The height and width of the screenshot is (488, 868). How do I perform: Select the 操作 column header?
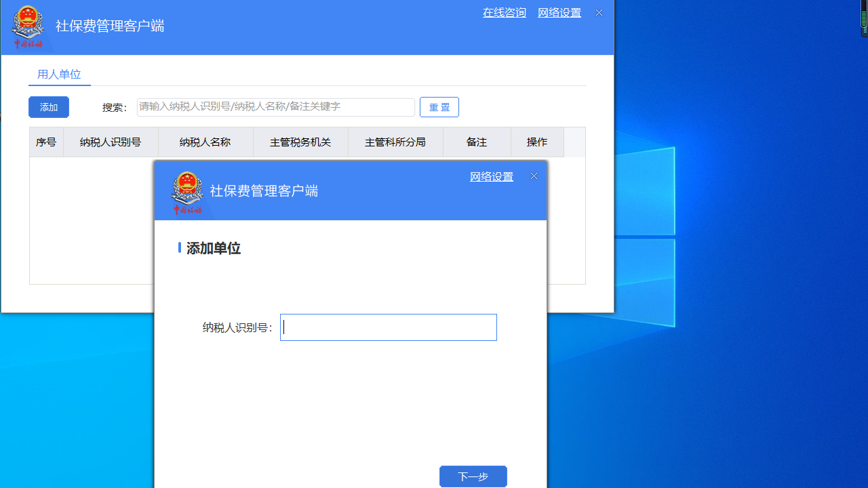537,142
